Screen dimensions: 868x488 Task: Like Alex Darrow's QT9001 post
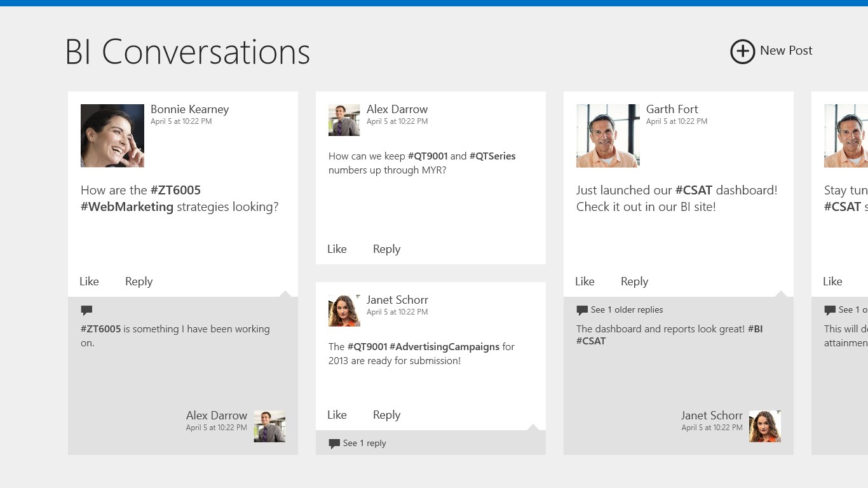pos(337,249)
